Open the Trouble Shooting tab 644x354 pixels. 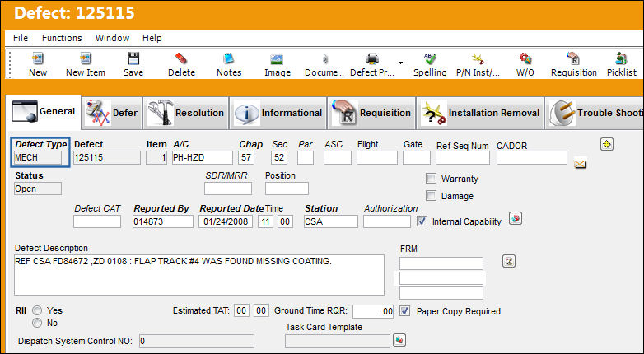pyautogui.click(x=595, y=113)
